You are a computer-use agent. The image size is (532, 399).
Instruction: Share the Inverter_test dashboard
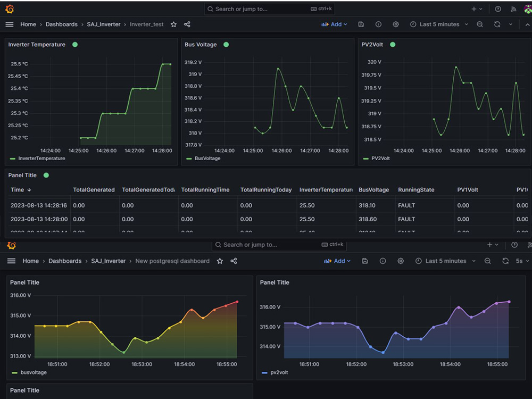point(187,24)
